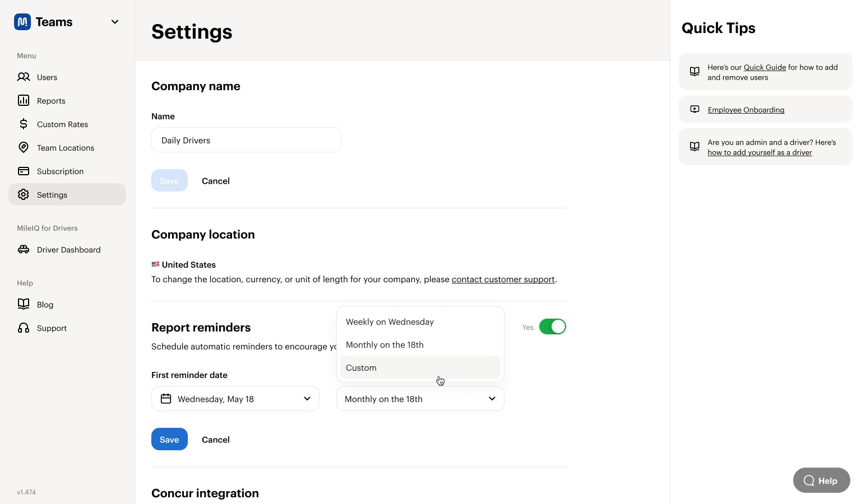Expand the Teams workspace chevron

pos(115,22)
